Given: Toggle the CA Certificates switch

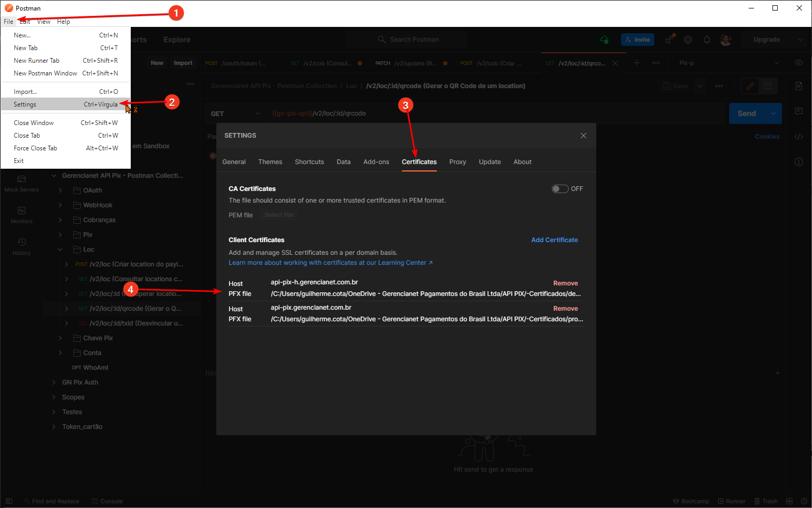Looking at the screenshot, I should tap(560, 189).
